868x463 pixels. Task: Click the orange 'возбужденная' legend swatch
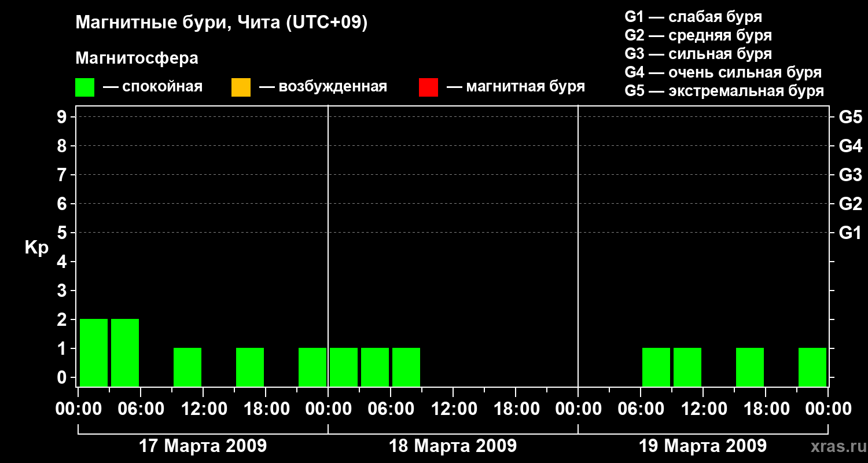(241, 87)
